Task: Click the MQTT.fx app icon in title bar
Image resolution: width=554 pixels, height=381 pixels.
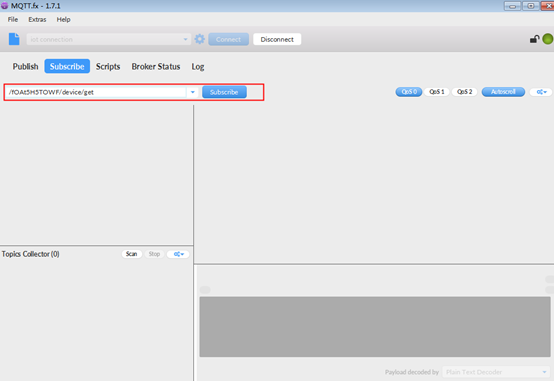Action: click(5, 6)
